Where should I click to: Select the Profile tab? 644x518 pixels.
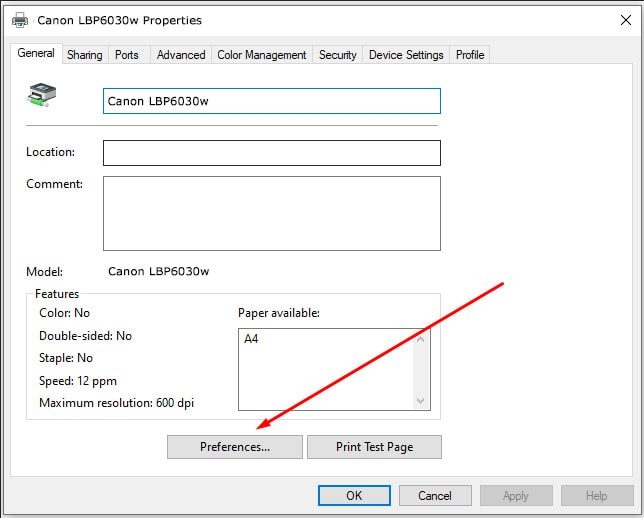point(470,55)
